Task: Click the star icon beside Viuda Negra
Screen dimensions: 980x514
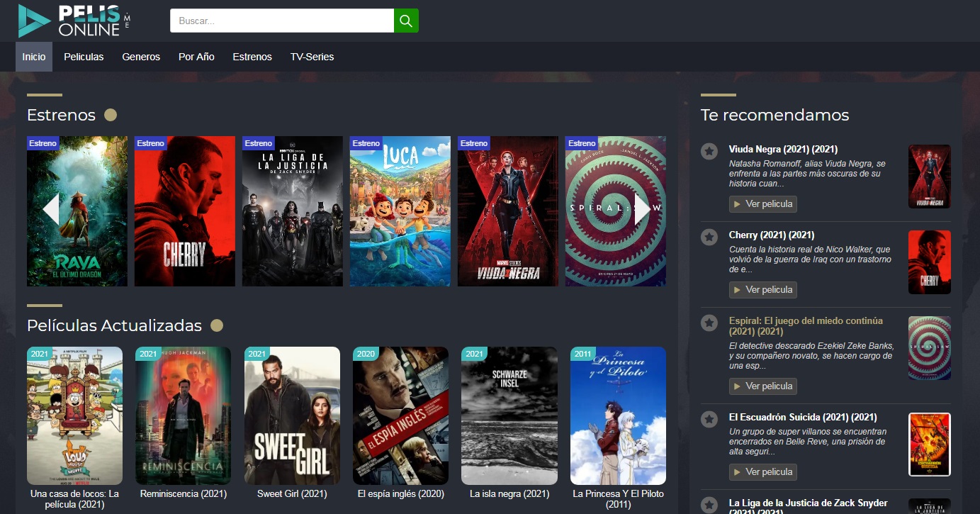Action: 709,151
